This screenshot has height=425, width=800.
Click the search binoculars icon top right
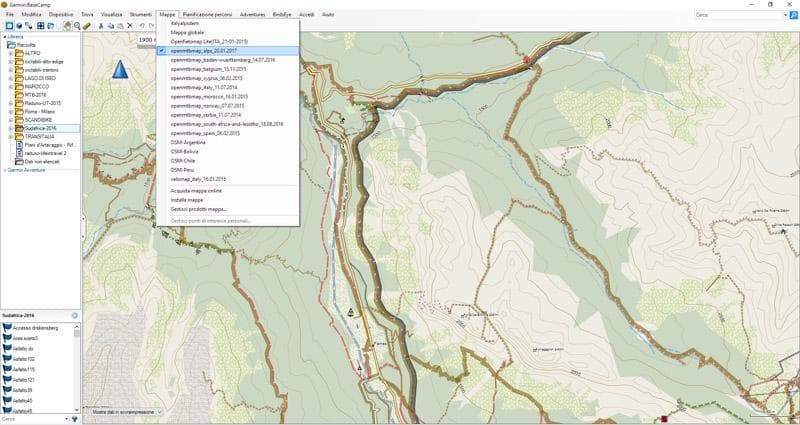pyautogui.click(x=794, y=15)
